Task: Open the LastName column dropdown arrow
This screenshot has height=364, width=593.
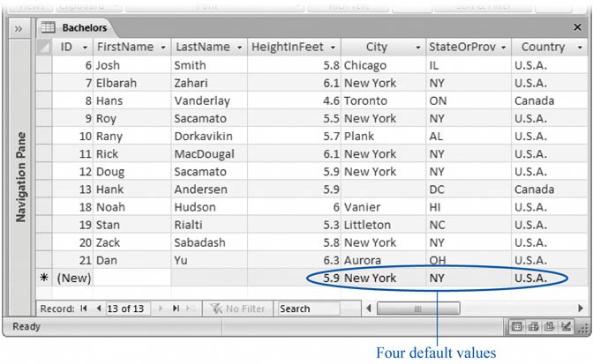Action: pos(239,48)
